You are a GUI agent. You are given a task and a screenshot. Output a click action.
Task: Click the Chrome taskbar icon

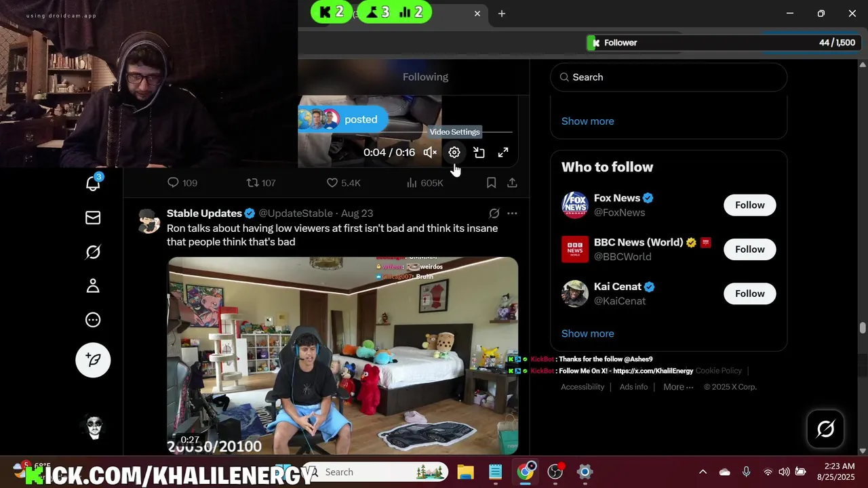point(526,471)
